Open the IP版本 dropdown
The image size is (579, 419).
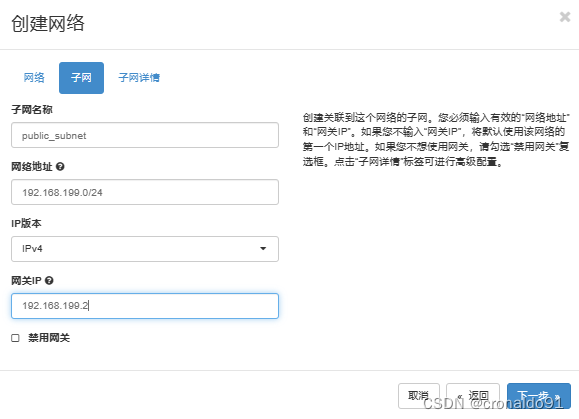click(x=145, y=249)
